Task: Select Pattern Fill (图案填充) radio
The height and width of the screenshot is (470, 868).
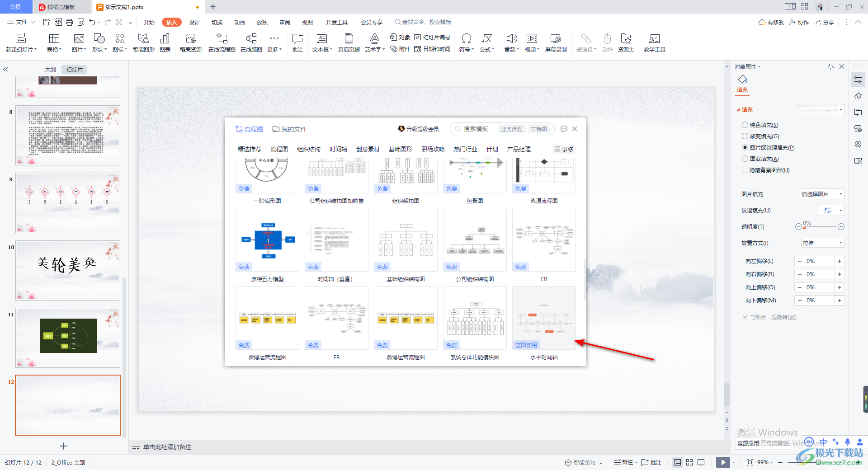Action: tap(745, 159)
